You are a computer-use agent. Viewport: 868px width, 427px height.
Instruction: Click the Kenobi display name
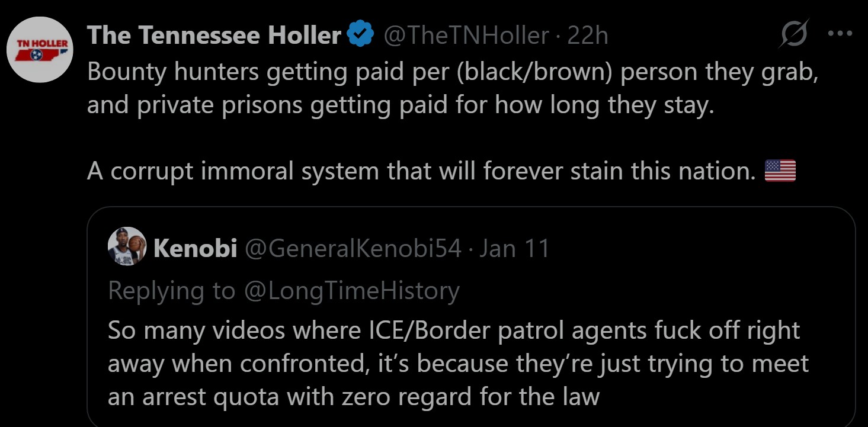(195, 248)
